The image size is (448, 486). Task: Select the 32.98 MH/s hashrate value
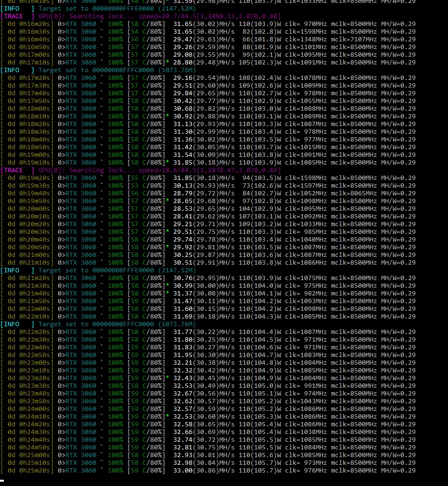182,463
